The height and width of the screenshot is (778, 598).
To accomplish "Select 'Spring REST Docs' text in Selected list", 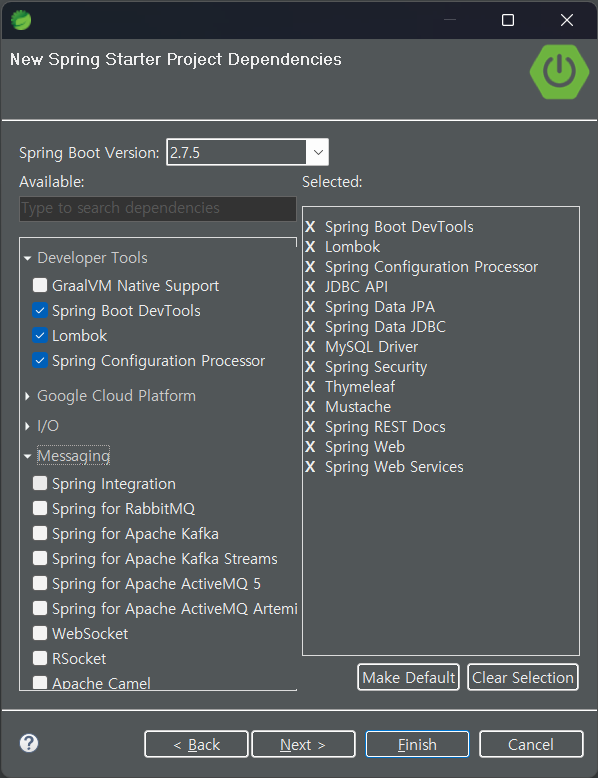I will pyautogui.click(x=385, y=427).
